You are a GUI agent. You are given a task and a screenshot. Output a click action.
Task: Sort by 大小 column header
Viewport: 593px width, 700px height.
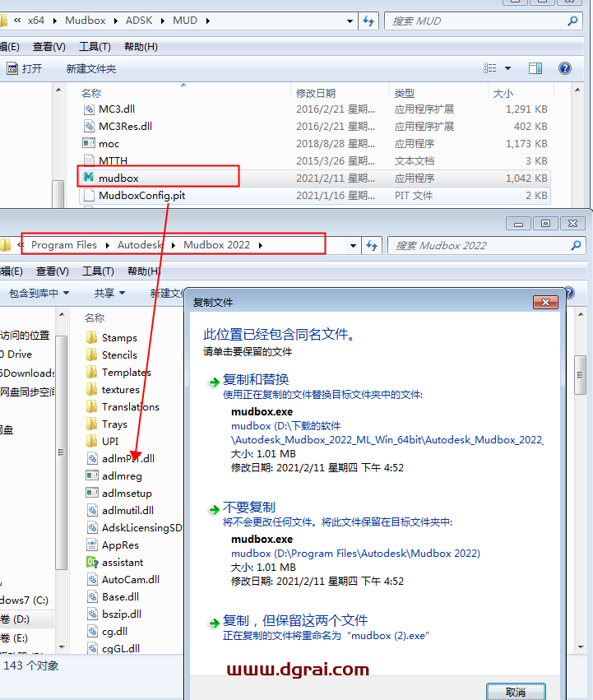click(503, 93)
